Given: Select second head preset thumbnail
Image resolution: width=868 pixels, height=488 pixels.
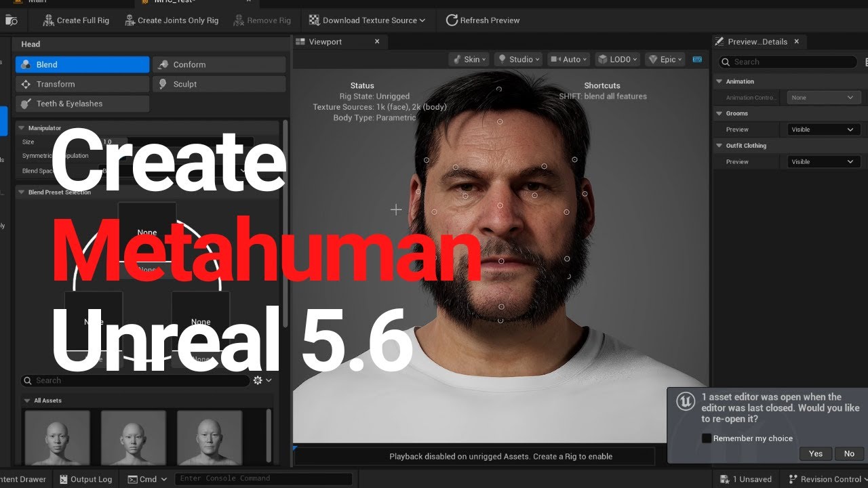Looking at the screenshot, I should click(x=134, y=437).
